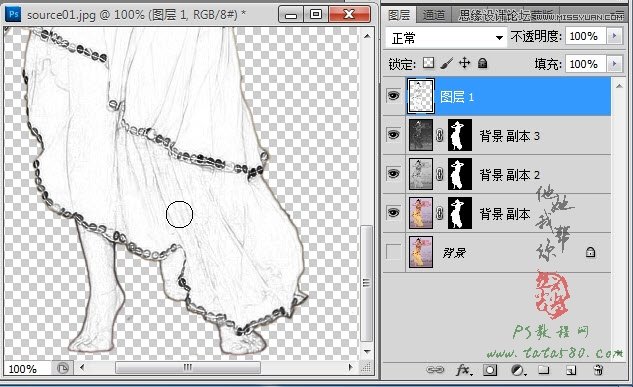This screenshot has height=387, width=633.
Task: Open the 填充 slider arrow
Action: pos(614,64)
